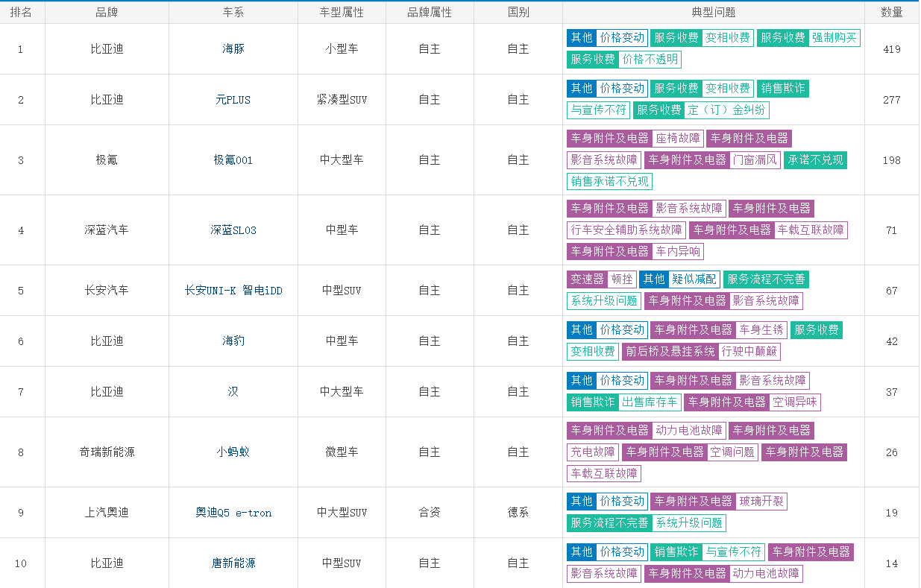Open the 长安UNI-K 智电iDD link

click(x=233, y=291)
